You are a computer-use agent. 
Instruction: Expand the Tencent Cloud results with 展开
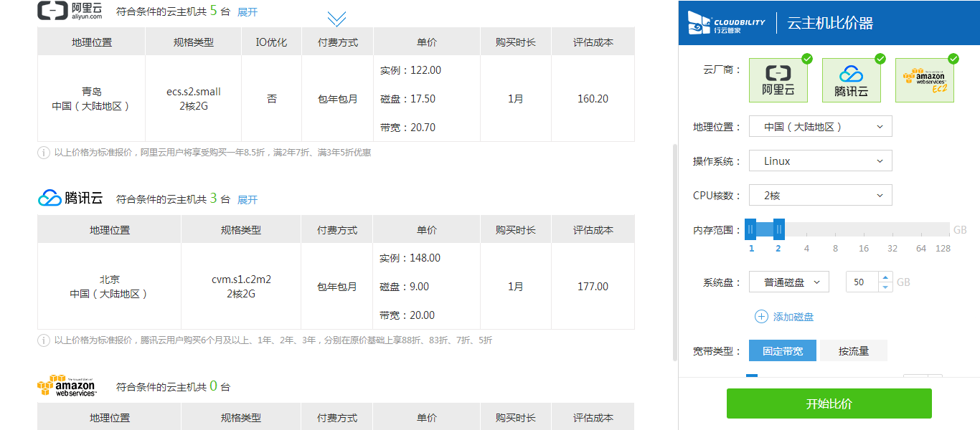[x=248, y=200]
